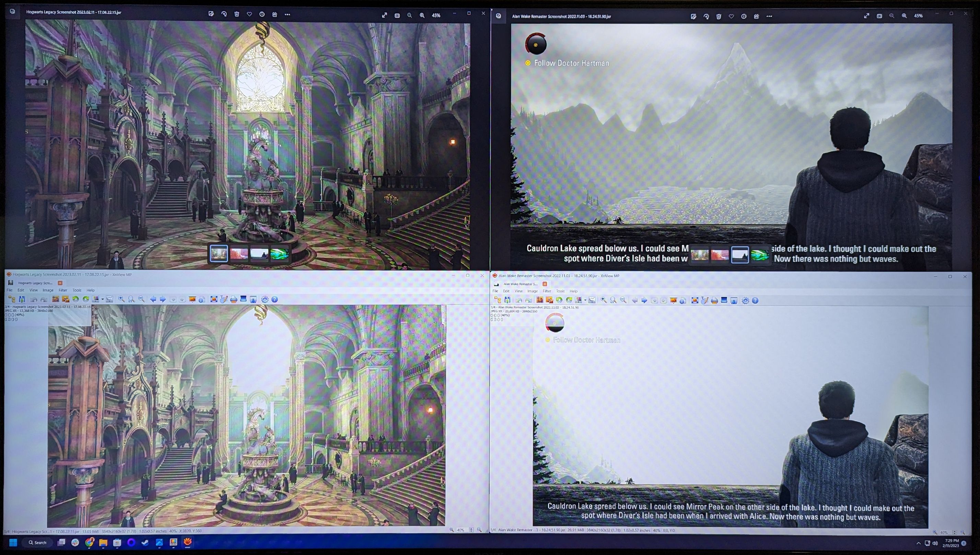
Task: Open File Explorer from the taskbar
Action: coord(103,542)
